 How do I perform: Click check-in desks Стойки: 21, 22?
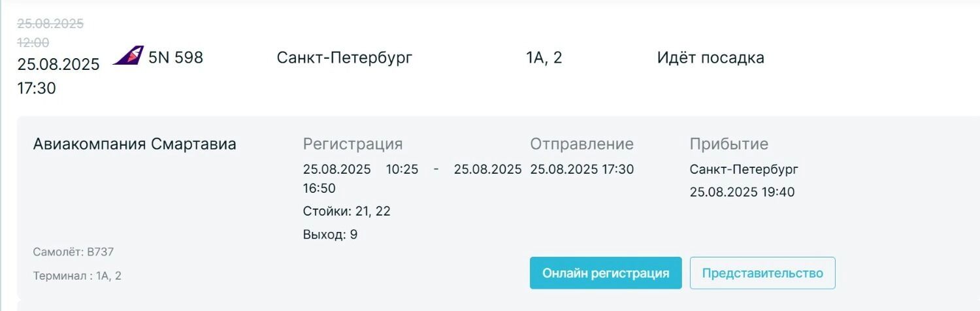click(346, 211)
